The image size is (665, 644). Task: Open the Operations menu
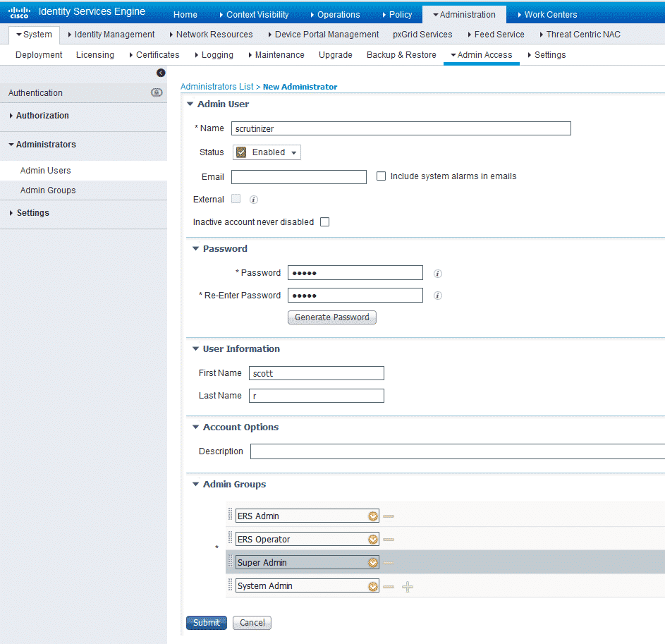pyautogui.click(x=335, y=14)
